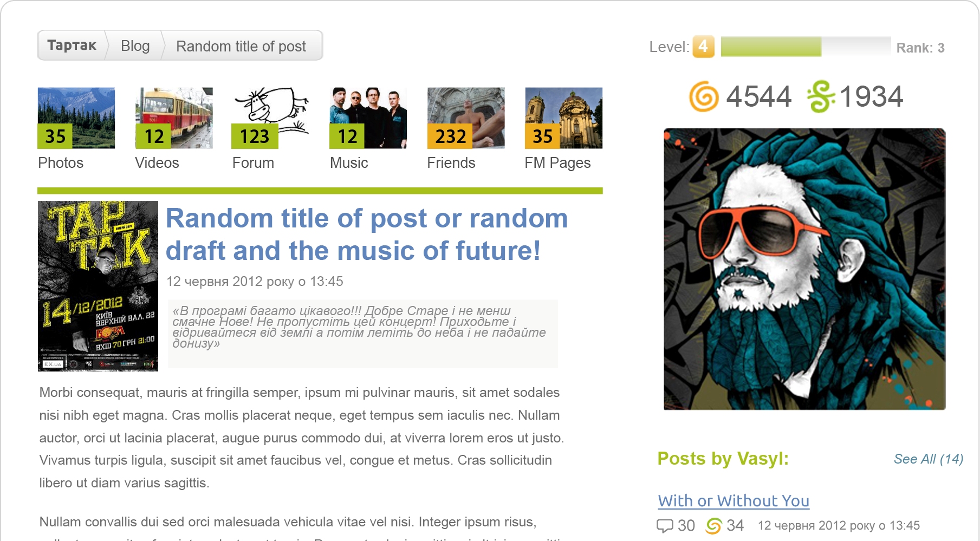Go to Тартак in the breadcrumb
This screenshot has width=980, height=541.
coord(72,45)
